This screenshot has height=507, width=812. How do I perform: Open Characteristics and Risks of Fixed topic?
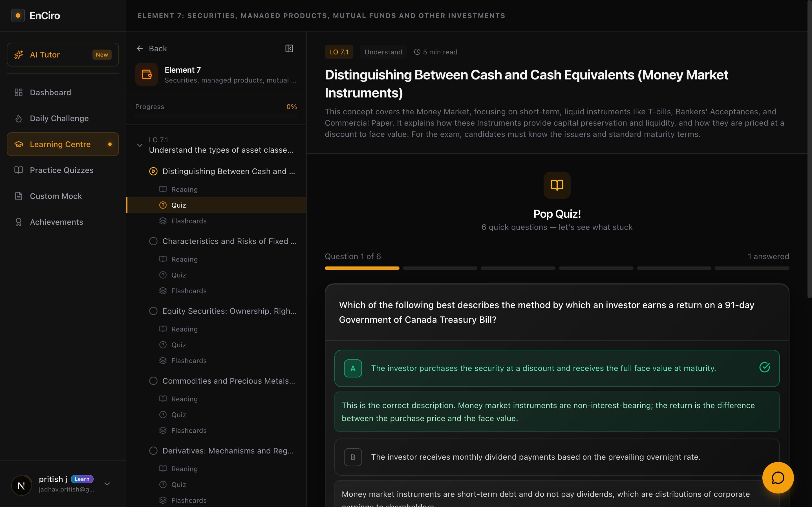pyautogui.click(x=229, y=241)
